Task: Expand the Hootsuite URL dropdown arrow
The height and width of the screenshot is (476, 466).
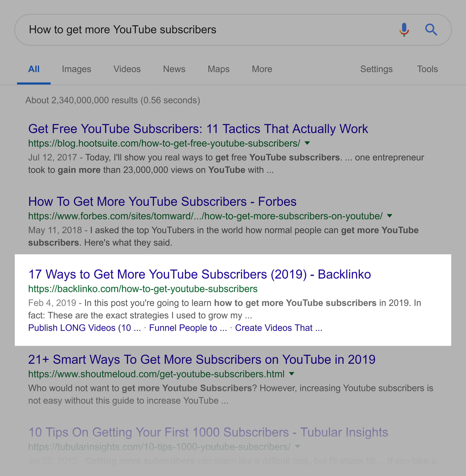Action: point(307,143)
